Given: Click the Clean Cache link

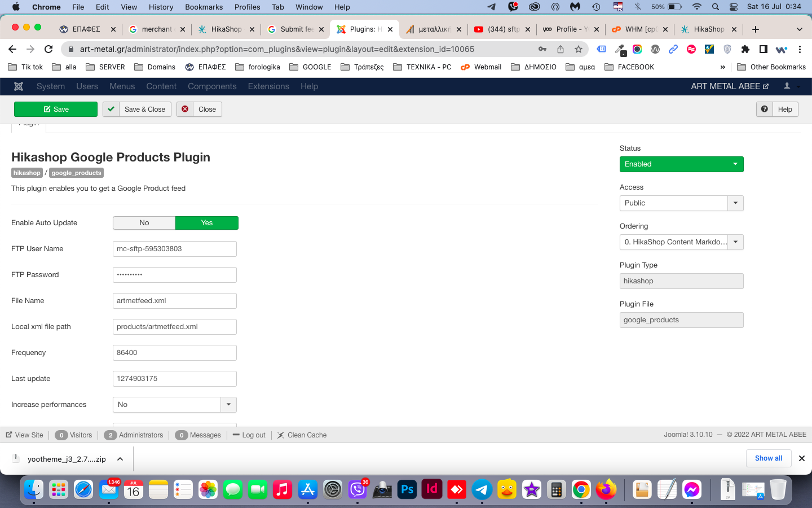Looking at the screenshot, I should coord(302,435).
